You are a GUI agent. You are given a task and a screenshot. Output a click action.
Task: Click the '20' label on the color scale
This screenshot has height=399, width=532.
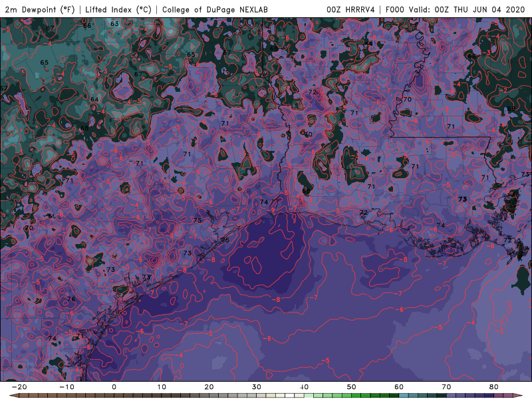pos(209,387)
